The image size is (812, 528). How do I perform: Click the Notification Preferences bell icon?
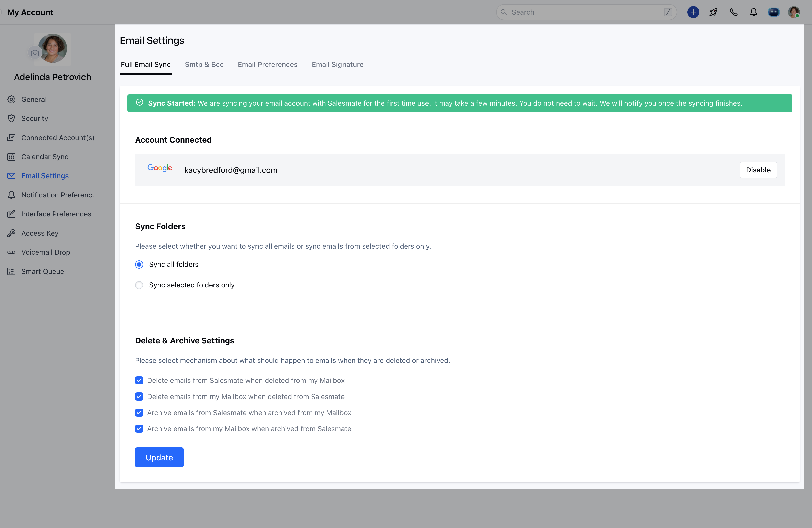coord(11,195)
